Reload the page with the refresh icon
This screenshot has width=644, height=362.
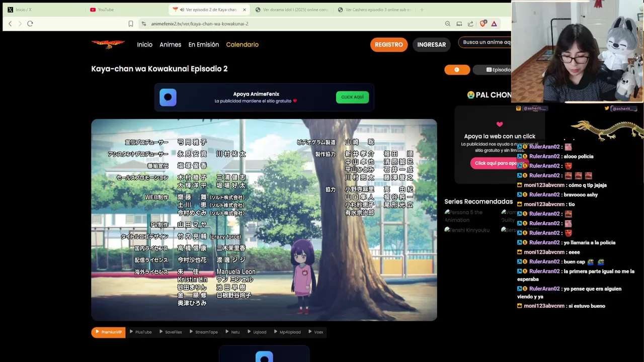[30, 24]
